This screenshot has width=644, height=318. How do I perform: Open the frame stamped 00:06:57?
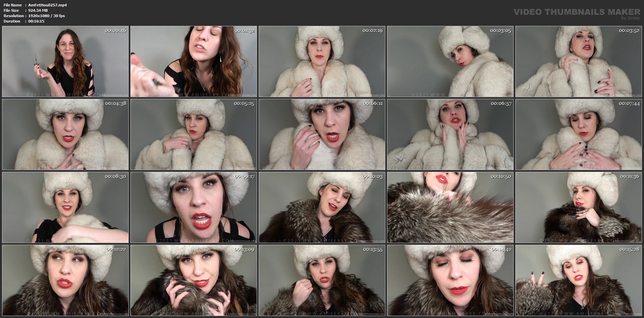450,134
